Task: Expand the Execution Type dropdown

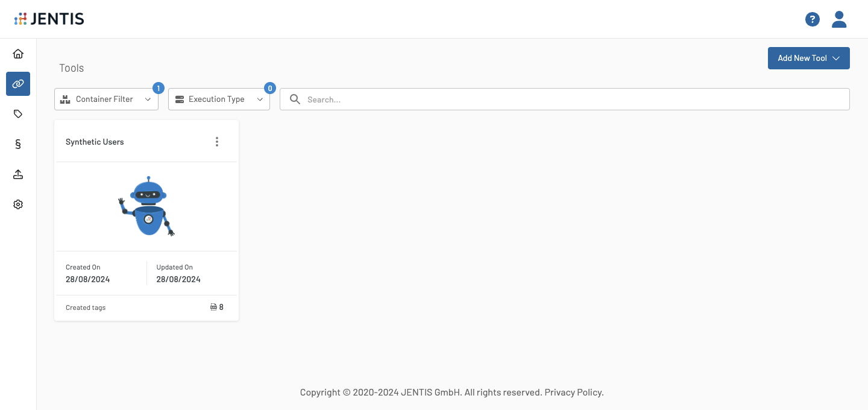Action: click(x=219, y=99)
